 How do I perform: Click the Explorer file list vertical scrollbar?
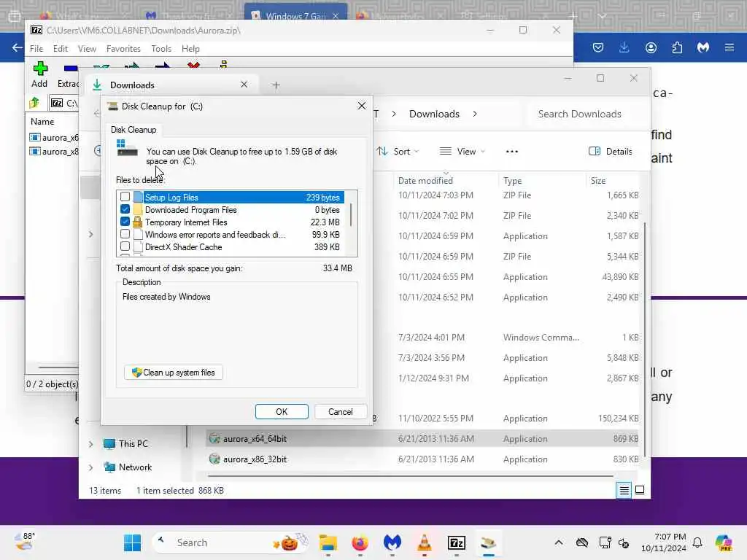pos(645,338)
